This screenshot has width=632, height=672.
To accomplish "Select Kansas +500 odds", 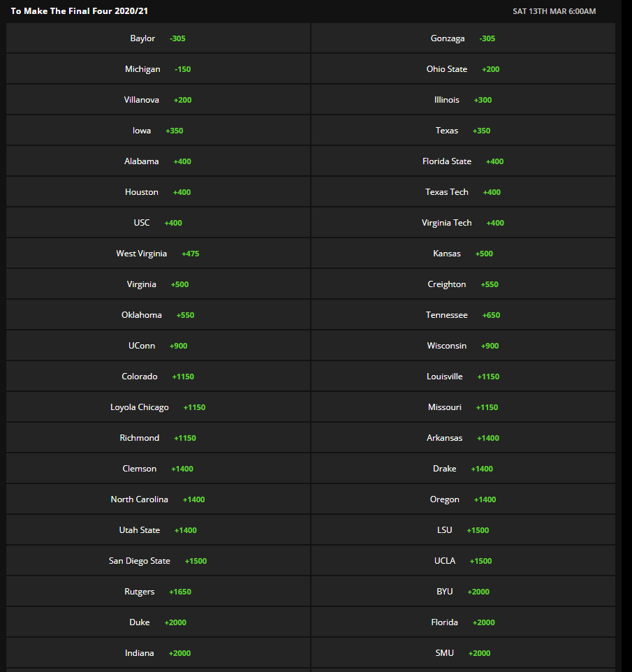I will [462, 254].
